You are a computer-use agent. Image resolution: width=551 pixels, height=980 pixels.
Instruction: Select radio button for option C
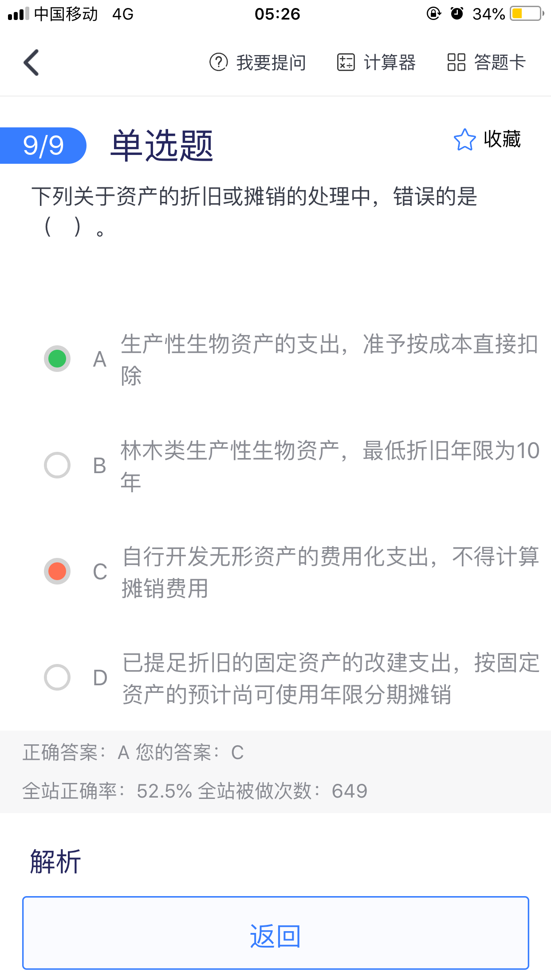click(57, 571)
